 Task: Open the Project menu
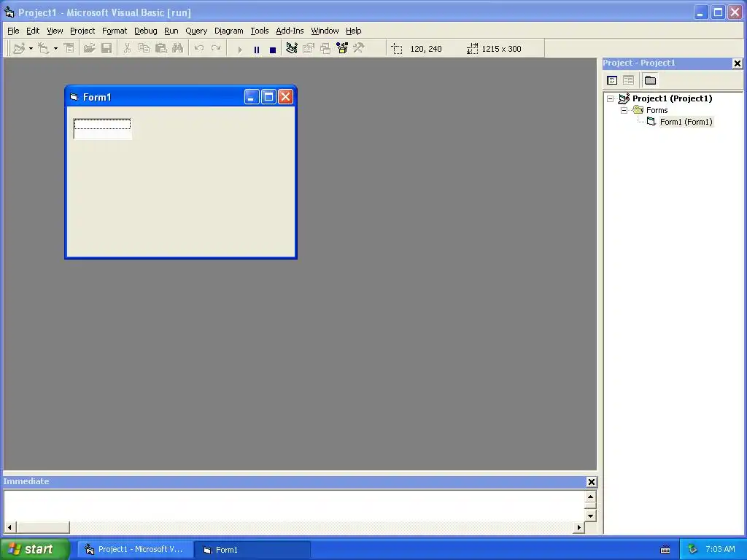82,31
